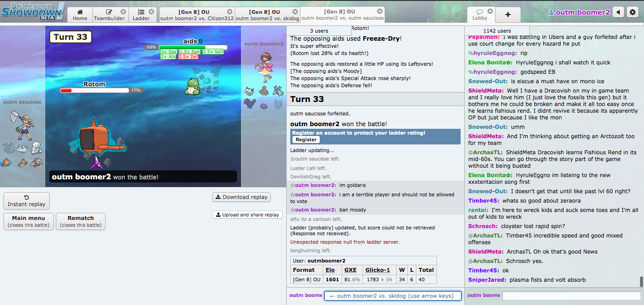Click the Excadrill icon in saucisse's team

tap(36, 162)
